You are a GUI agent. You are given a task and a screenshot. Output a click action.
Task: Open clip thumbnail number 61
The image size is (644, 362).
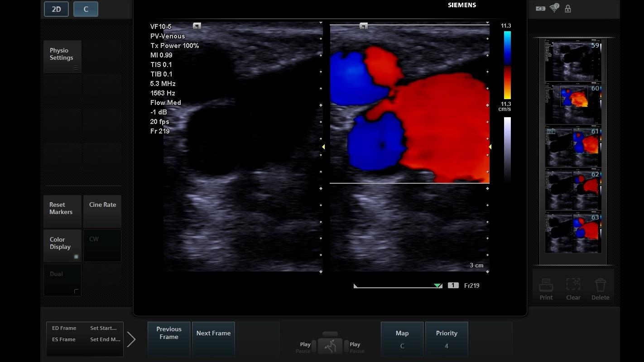click(572, 146)
